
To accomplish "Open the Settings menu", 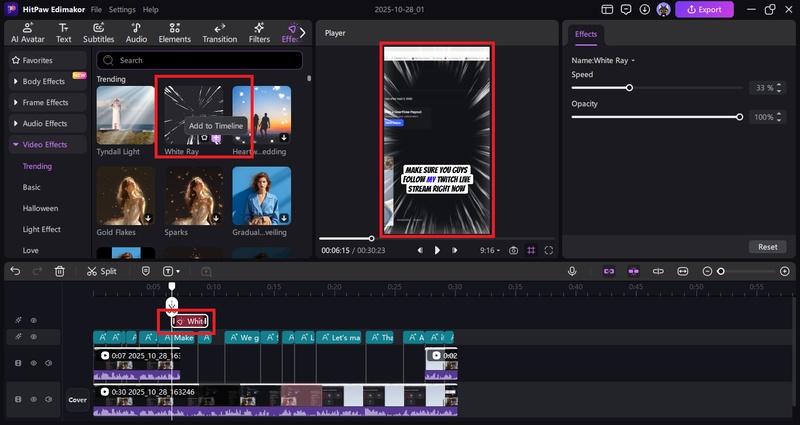I will pos(122,10).
